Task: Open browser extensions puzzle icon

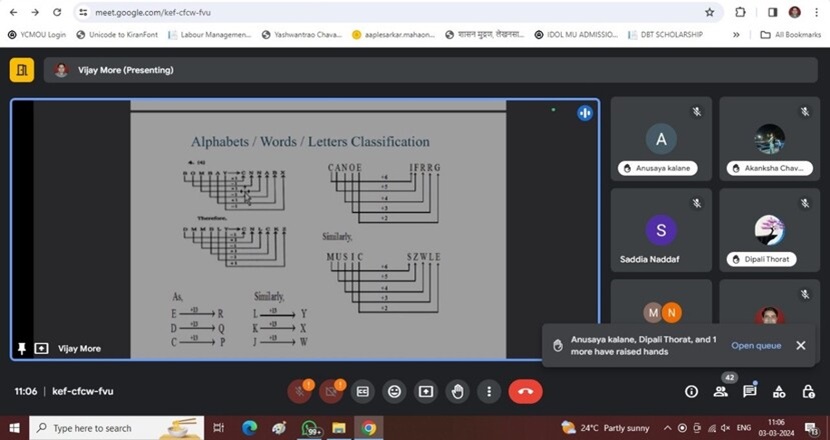Action: click(x=740, y=12)
